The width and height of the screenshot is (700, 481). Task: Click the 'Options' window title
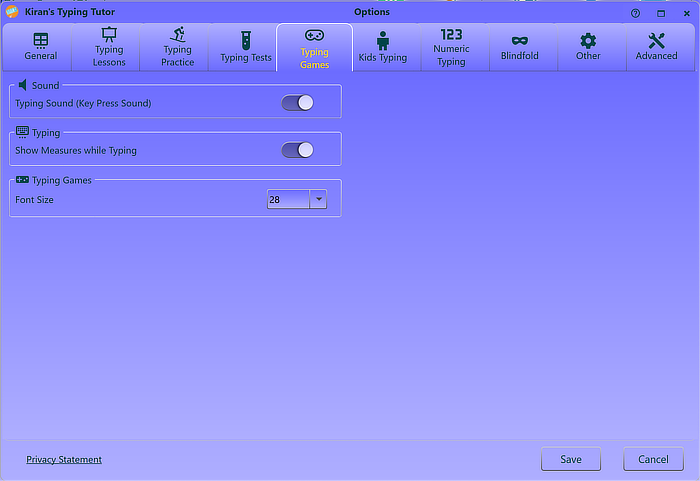coord(372,12)
